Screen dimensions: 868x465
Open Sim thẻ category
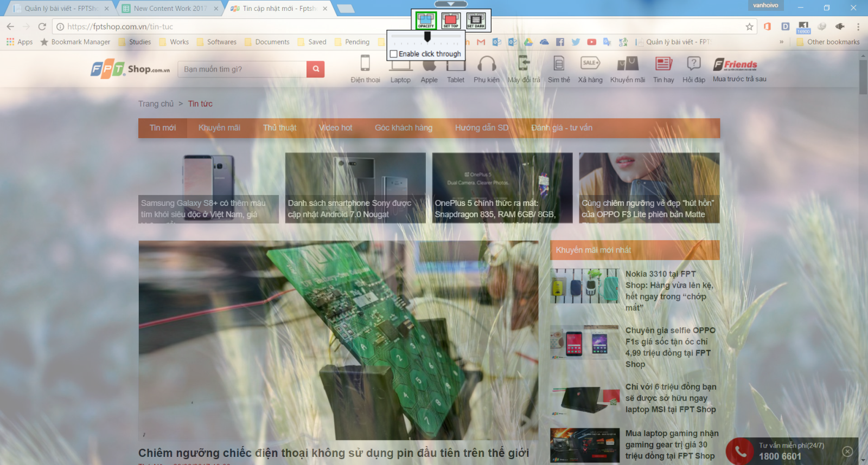pos(559,69)
